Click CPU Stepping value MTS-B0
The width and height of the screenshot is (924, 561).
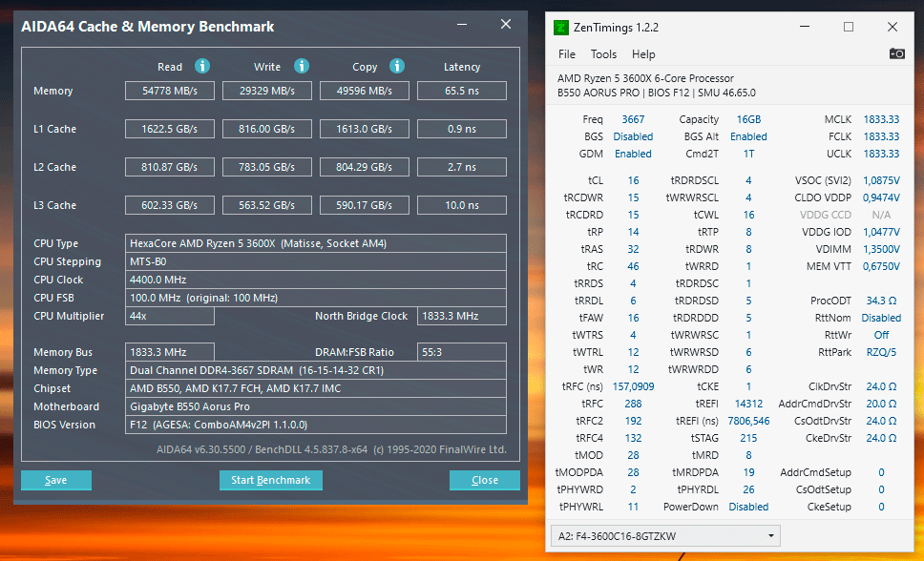click(316, 261)
